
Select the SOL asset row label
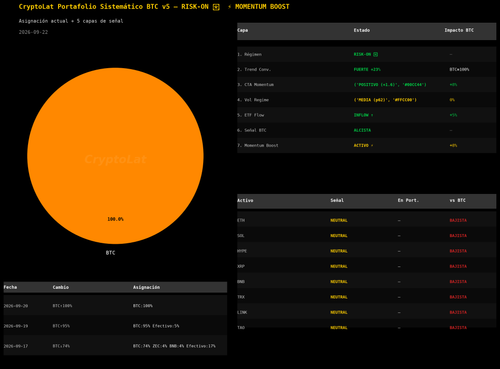241,236
